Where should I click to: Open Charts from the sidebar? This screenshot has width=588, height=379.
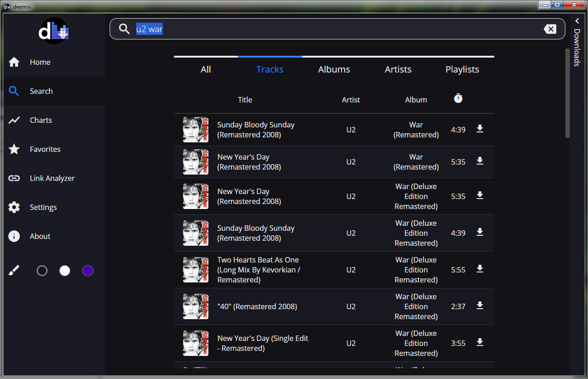click(54, 120)
